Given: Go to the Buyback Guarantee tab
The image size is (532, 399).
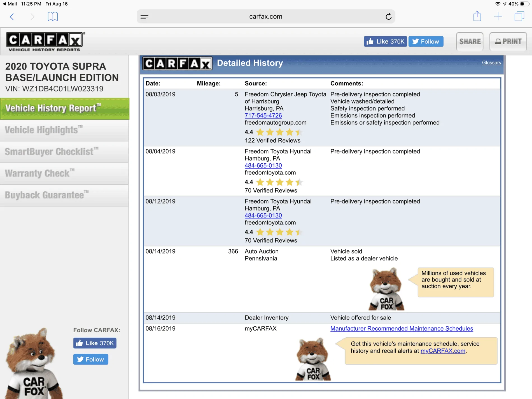Looking at the screenshot, I should [64, 195].
